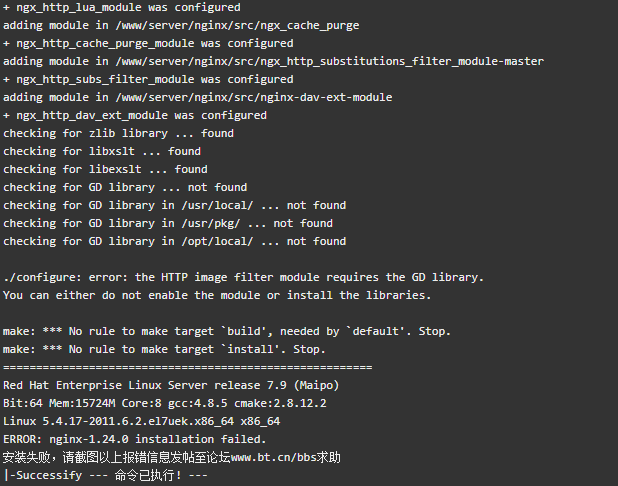The width and height of the screenshot is (618, 486).
Task: Click the 'Linux 5.4.17-2011.6.2.el7uek' kernel line
Action: 141,421
